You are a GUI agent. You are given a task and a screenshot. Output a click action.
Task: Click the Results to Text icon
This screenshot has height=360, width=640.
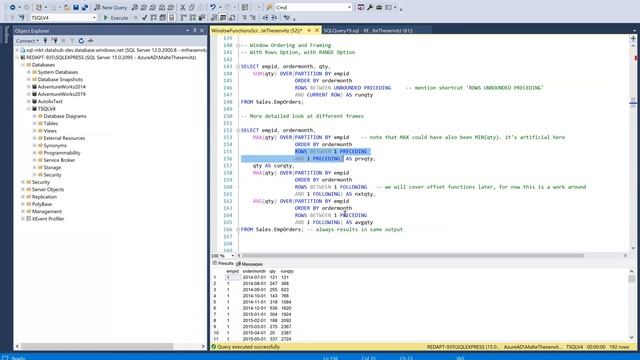[213, 18]
